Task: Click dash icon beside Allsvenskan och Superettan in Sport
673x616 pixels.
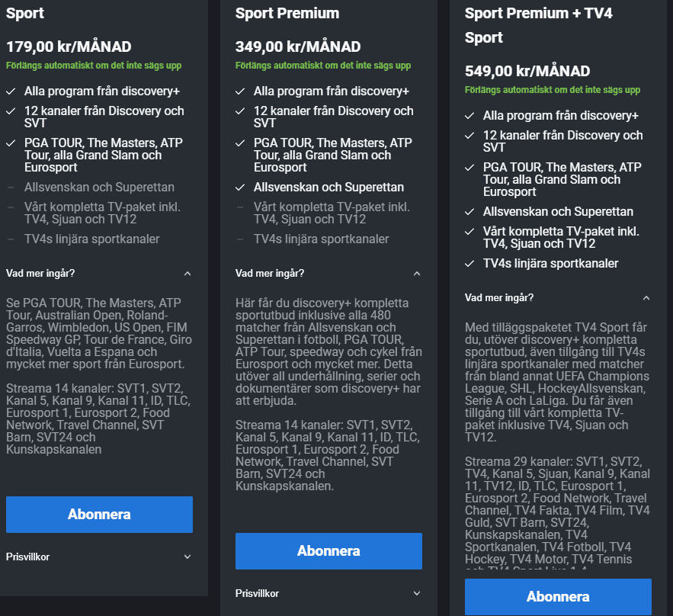Action: click(11, 187)
